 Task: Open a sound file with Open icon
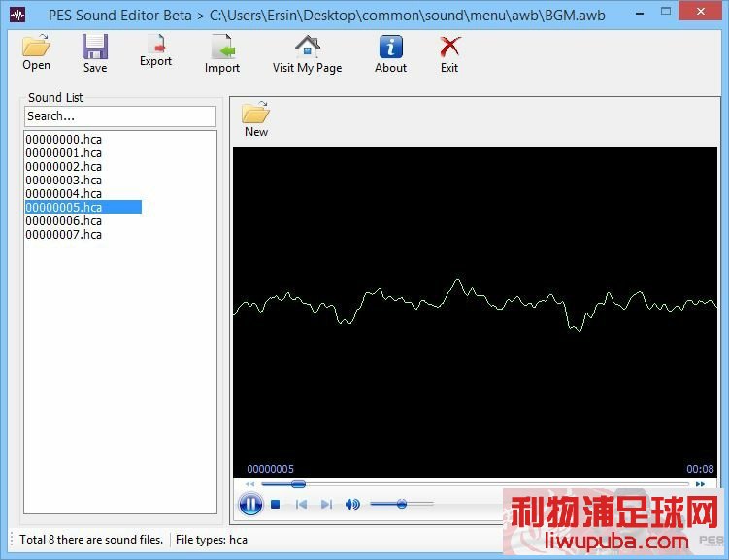[x=36, y=52]
